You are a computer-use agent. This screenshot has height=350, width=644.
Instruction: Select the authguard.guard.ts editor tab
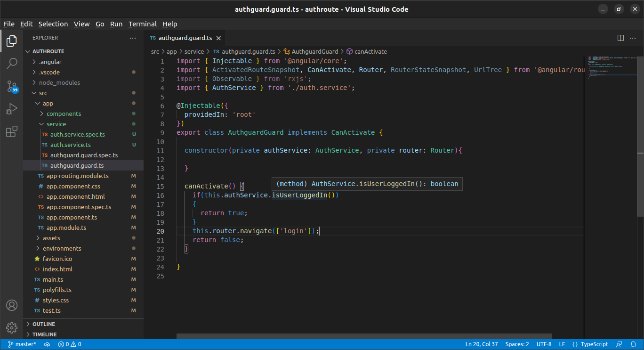185,38
